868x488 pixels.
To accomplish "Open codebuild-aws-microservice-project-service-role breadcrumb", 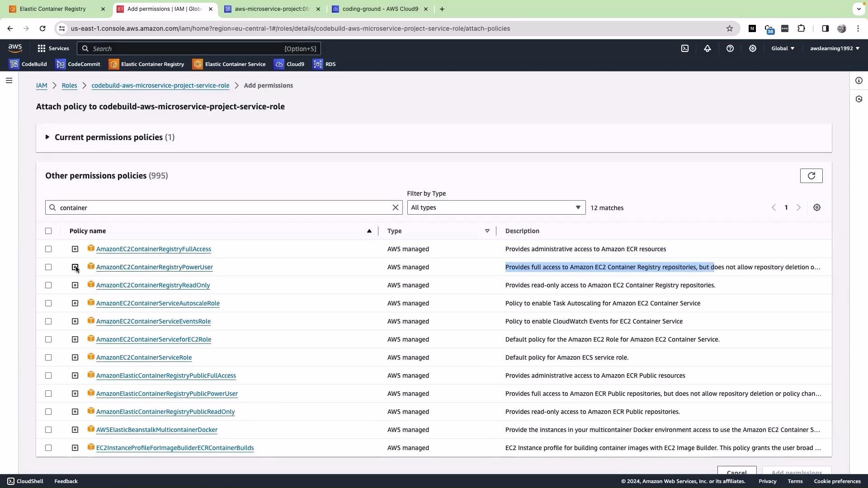I will pos(160,85).
